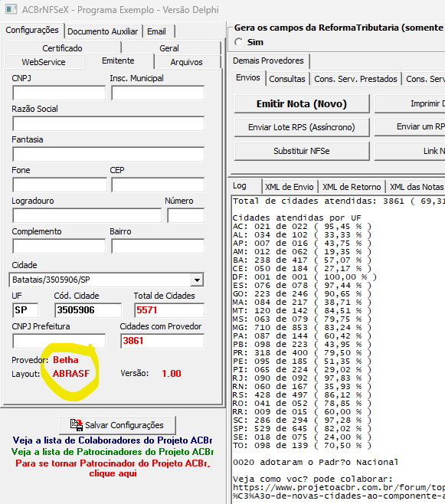This screenshot has width=445, height=504.
Task: Click the Logradouro input field
Action: point(87,216)
